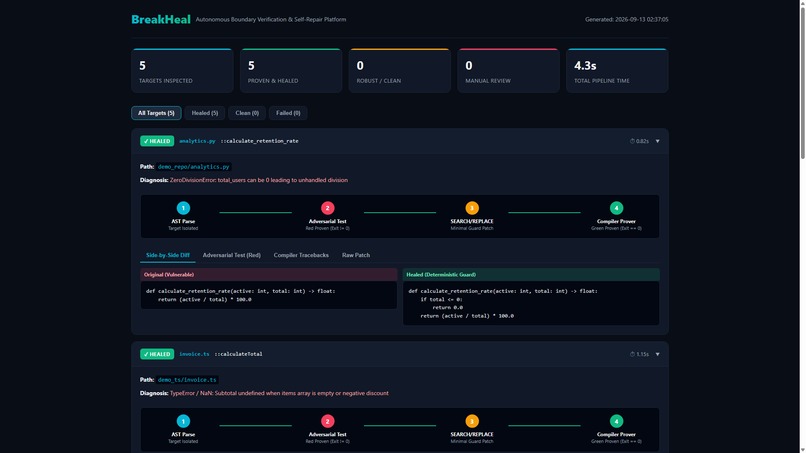
Task: Switch to the Adversarial Test (Red) tab
Action: (231, 255)
